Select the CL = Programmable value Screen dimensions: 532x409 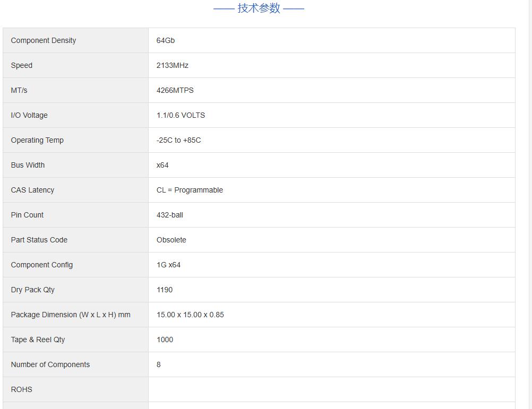(x=190, y=190)
